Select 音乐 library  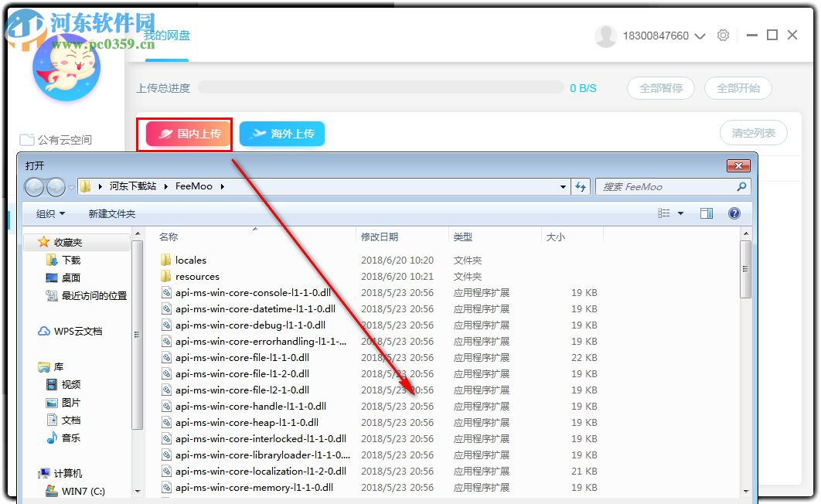(63, 438)
